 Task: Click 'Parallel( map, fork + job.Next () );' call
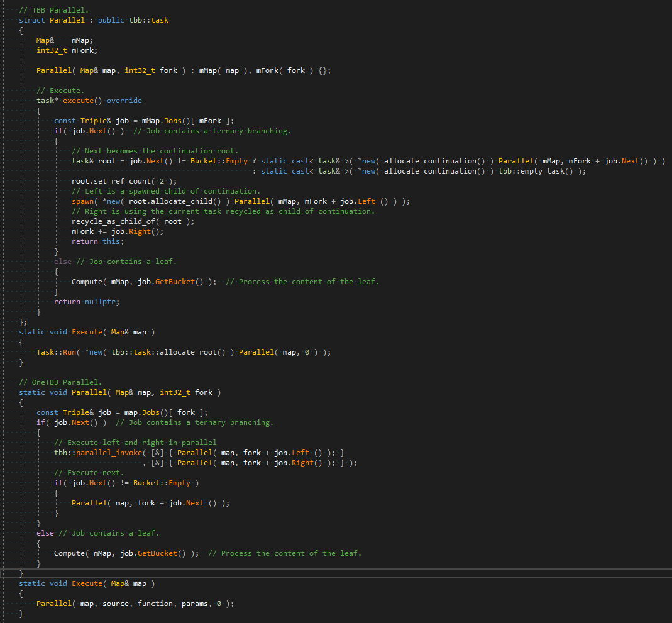[x=150, y=503]
